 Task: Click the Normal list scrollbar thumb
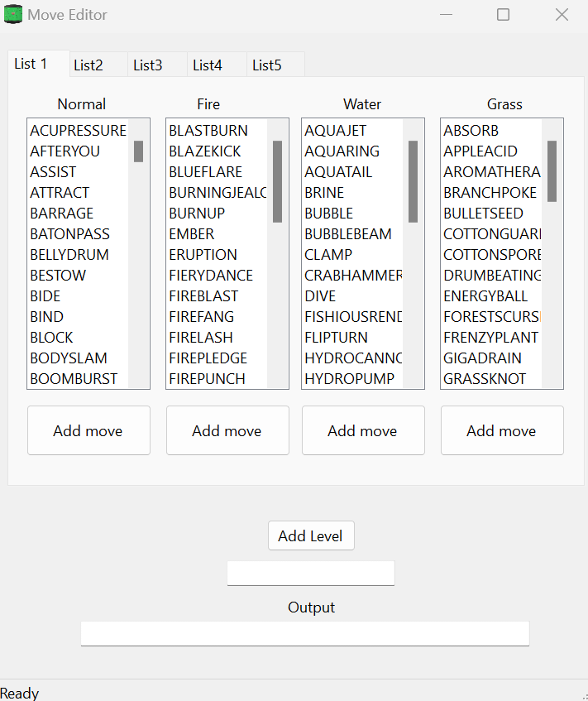click(x=138, y=151)
